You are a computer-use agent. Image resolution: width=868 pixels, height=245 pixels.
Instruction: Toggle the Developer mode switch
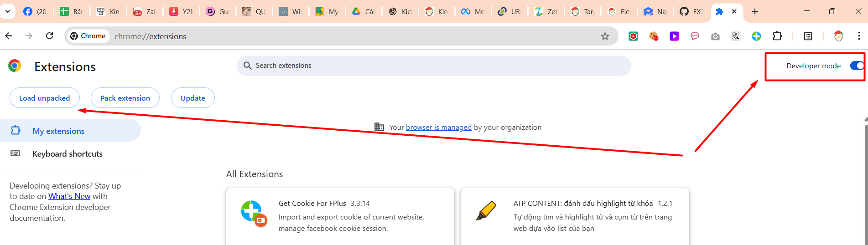click(856, 66)
